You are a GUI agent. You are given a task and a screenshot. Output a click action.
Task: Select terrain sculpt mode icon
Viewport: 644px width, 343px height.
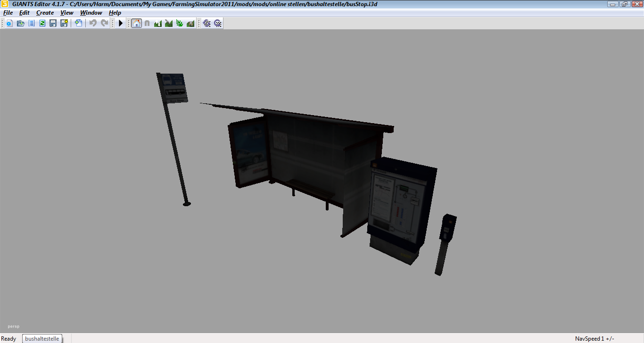(158, 23)
